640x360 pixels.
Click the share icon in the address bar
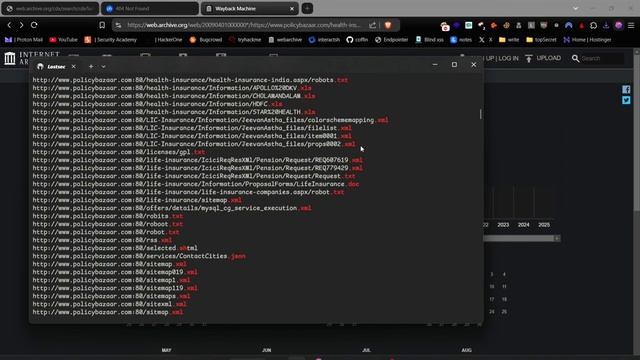[x=372, y=25]
